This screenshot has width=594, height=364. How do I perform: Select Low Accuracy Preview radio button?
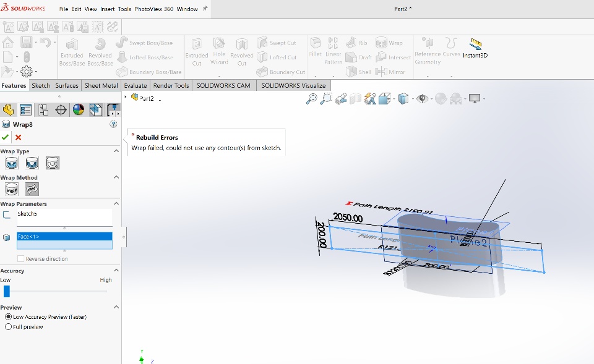tap(9, 317)
